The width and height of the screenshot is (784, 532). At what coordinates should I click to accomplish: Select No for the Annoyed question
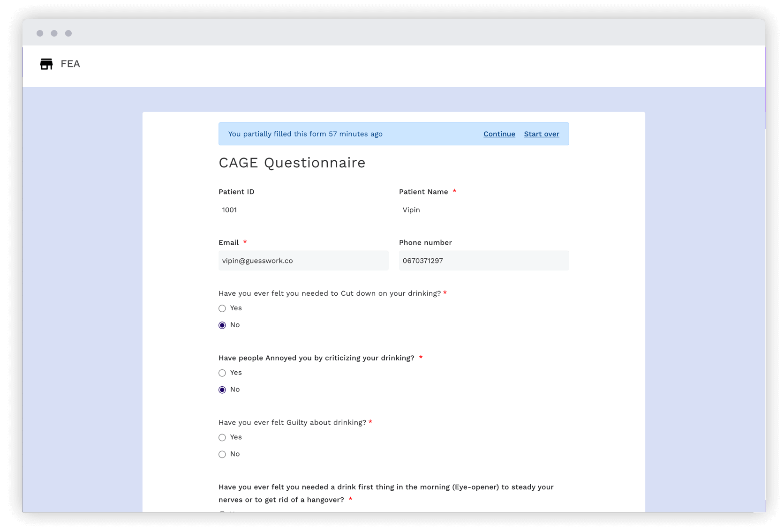[222, 390]
